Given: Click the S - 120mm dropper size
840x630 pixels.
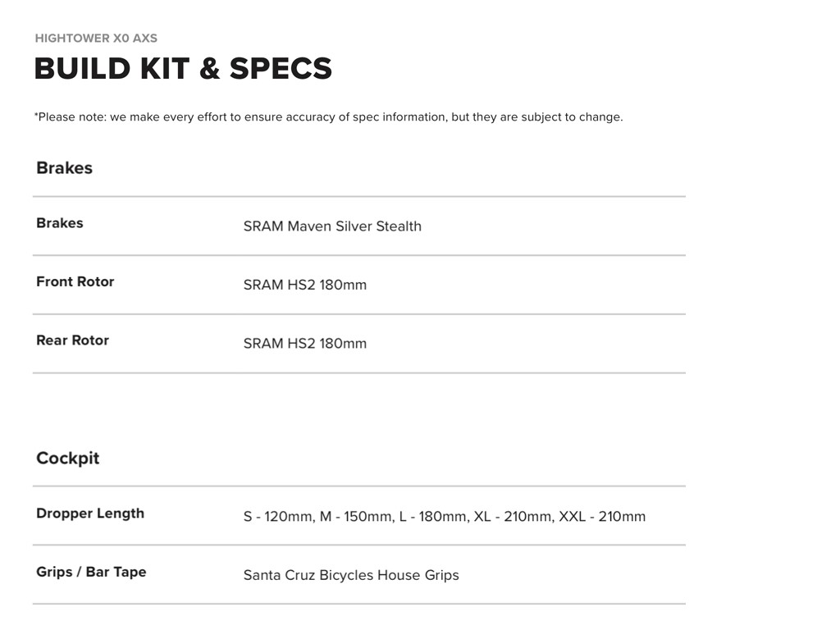Looking at the screenshot, I should (278, 517).
